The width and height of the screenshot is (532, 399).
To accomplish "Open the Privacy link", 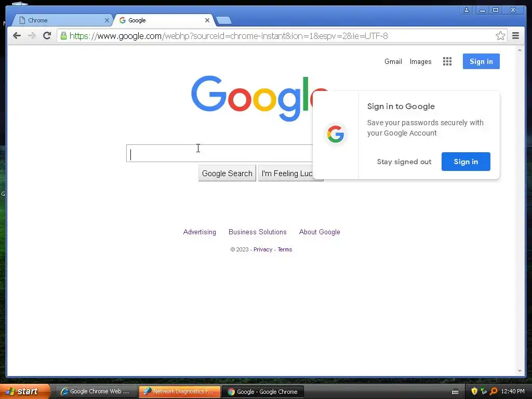I will pos(263,249).
